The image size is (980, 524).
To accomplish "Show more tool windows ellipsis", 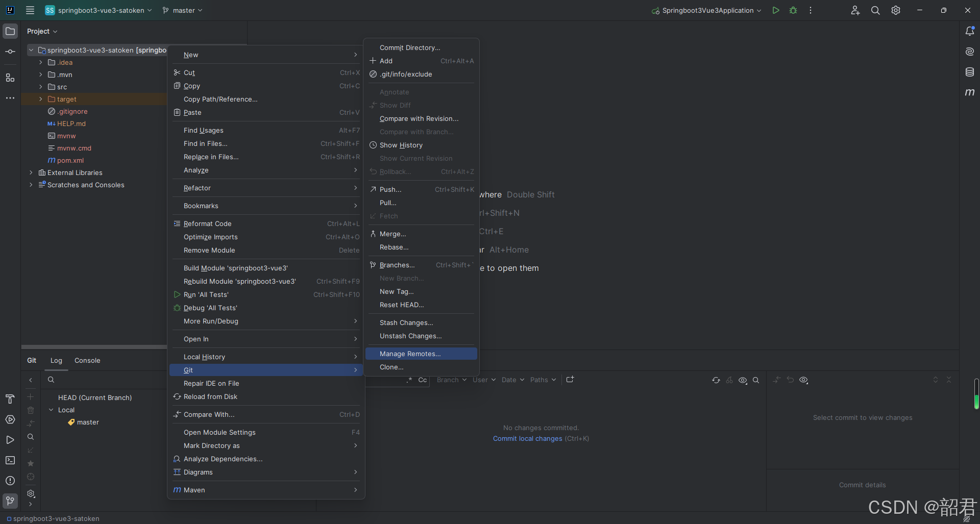I will point(10,98).
